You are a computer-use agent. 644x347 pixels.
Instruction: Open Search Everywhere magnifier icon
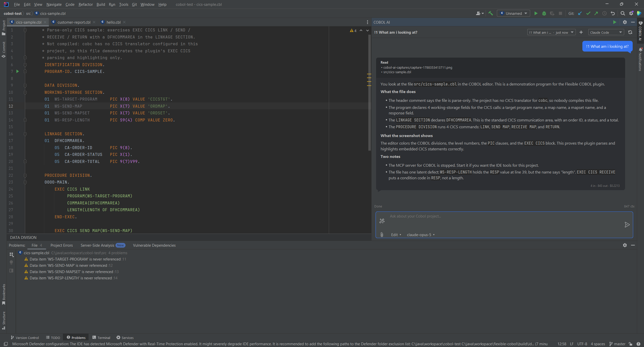pos(623,13)
